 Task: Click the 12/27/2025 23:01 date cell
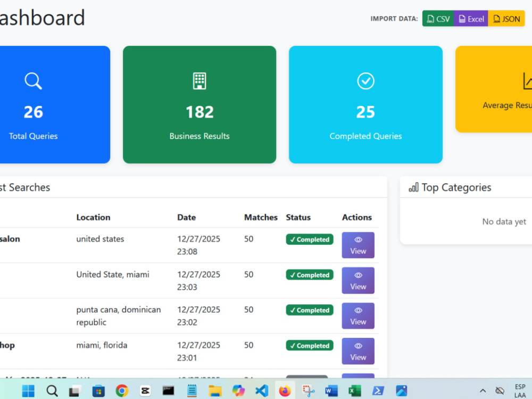(x=198, y=351)
